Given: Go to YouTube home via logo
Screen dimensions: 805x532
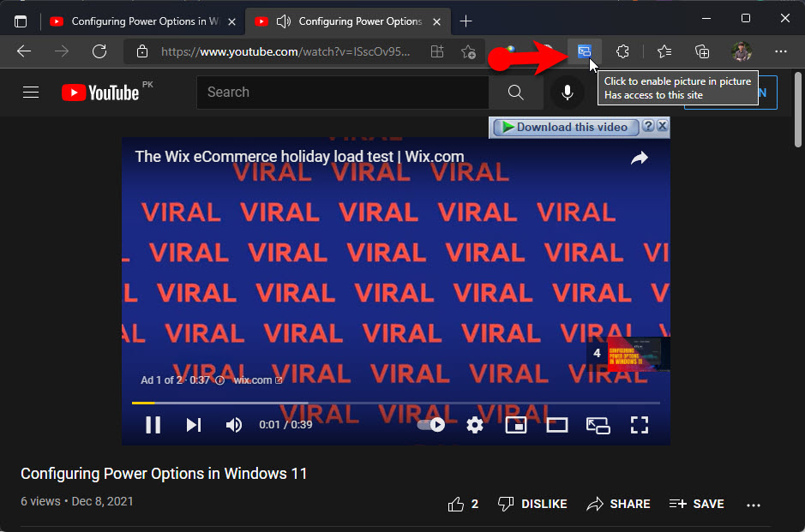Looking at the screenshot, I should 100,93.
